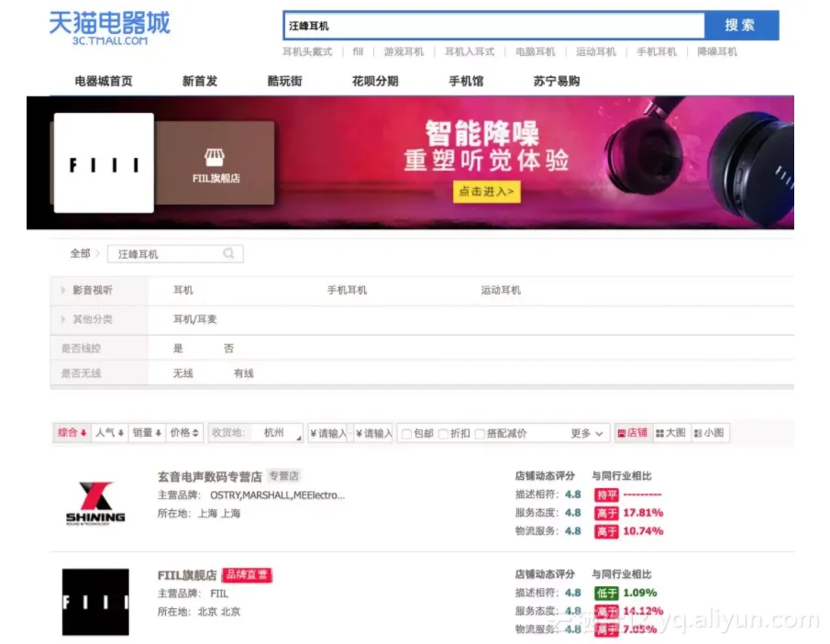Click the 手机耳机 suggested keyword under search
The height and width of the screenshot is (644, 830).
click(657, 51)
